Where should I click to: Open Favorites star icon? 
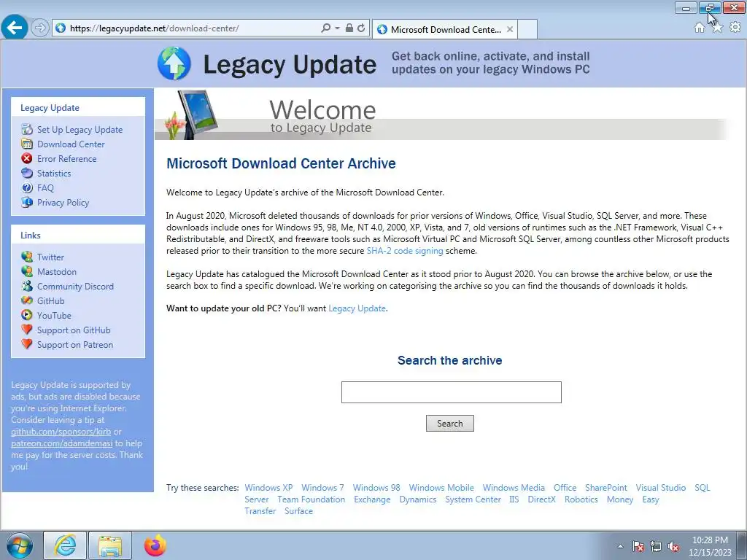(717, 28)
